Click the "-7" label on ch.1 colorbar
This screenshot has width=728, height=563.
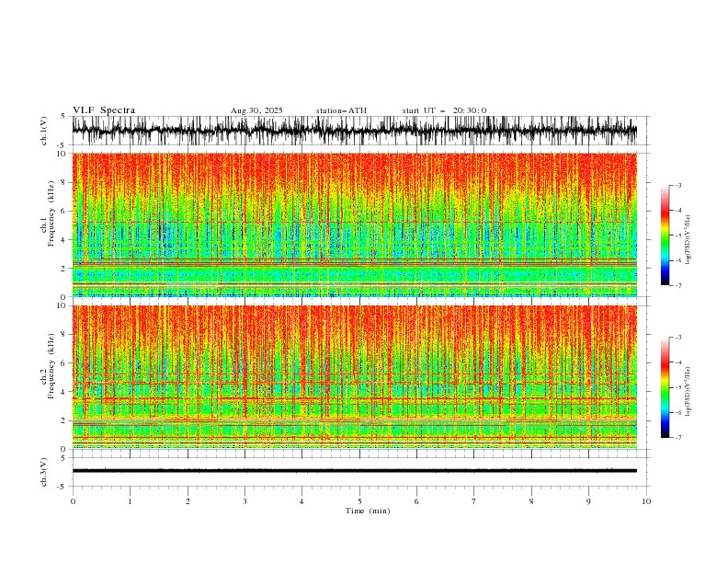tap(677, 285)
